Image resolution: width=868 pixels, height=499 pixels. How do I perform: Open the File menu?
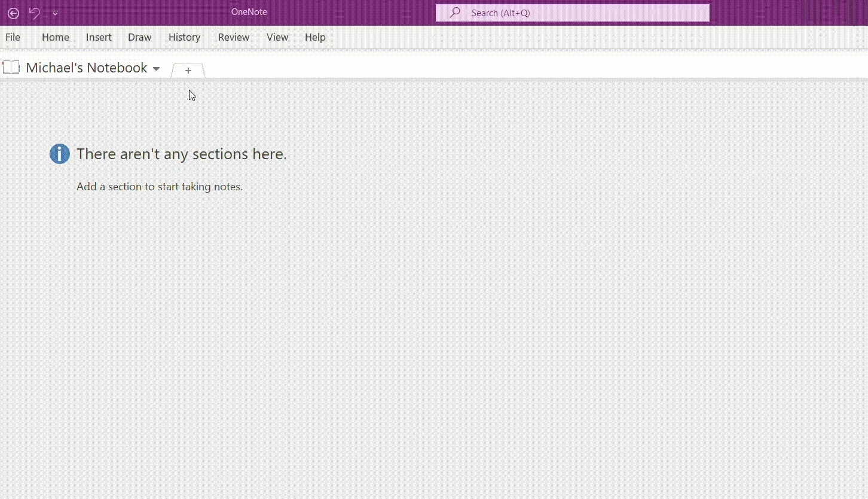pos(13,37)
